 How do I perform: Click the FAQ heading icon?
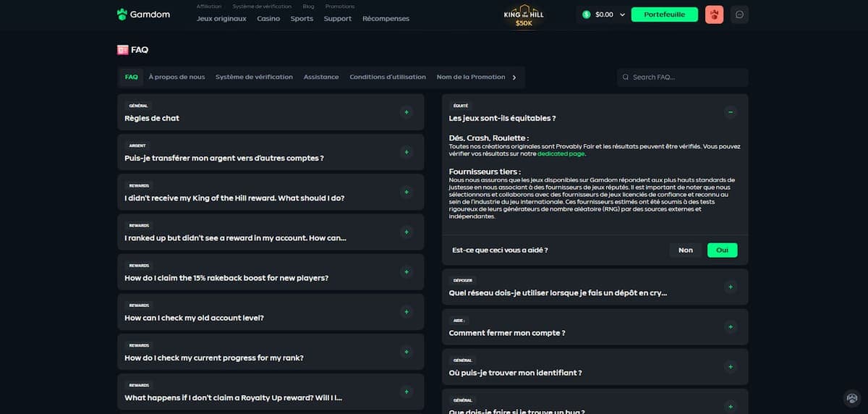(122, 50)
